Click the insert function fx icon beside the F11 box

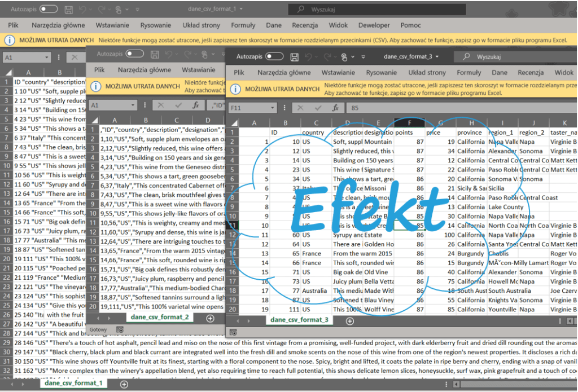click(x=335, y=108)
